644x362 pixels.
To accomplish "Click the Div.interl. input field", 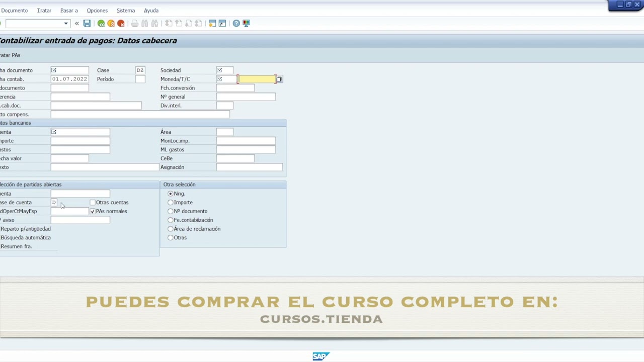I will click(225, 106).
